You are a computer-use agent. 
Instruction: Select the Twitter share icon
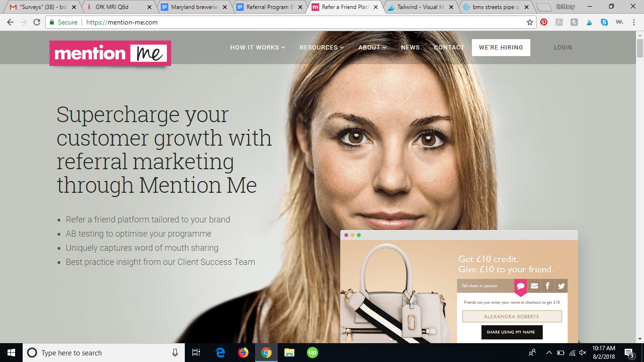tap(561, 286)
